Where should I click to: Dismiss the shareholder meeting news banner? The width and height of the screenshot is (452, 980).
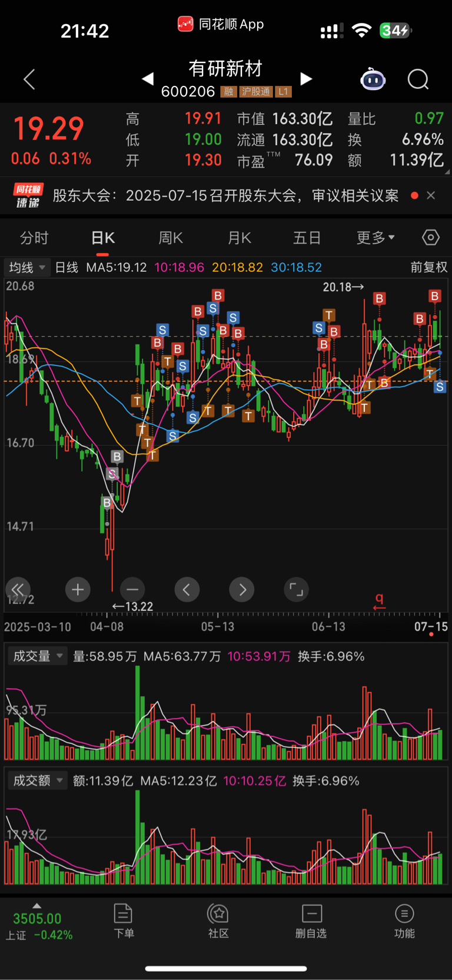pyautogui.click(x=431, y=195)
